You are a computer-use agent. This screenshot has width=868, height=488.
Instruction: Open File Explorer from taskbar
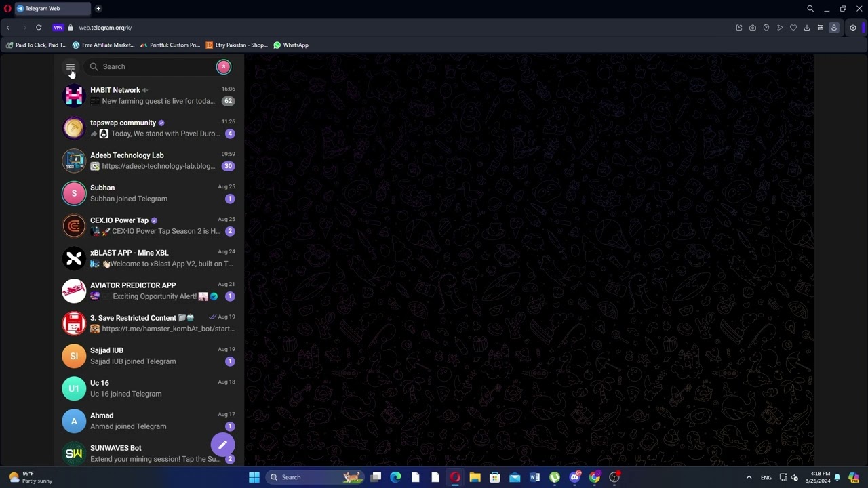475,477
